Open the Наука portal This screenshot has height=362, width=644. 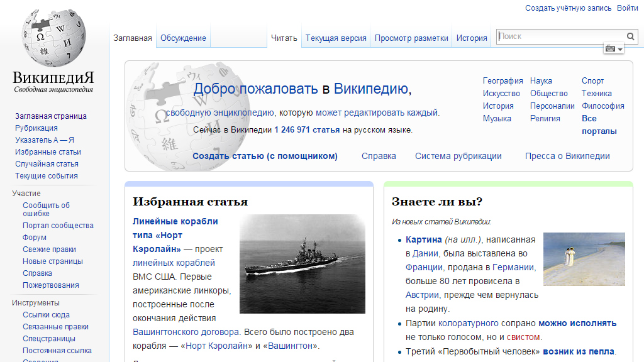[541, 81]
